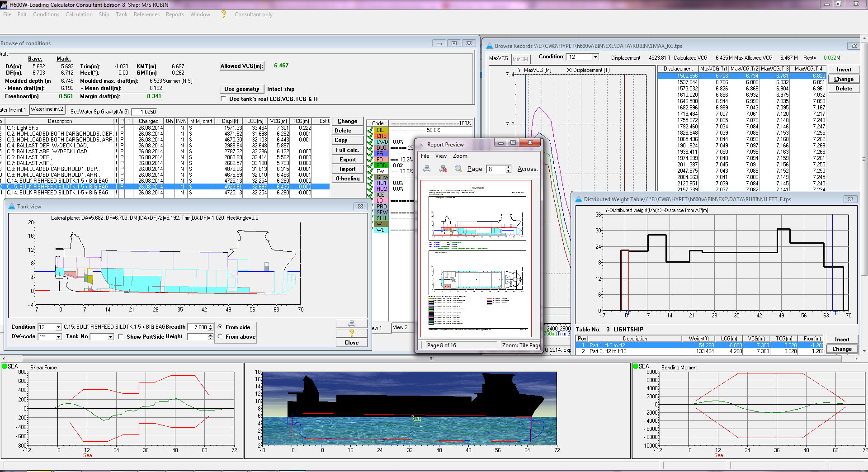This screenshot has height=472, width=868.
Task: Click the cancel print icon in Report Preview
Action: tap(443, 169)
